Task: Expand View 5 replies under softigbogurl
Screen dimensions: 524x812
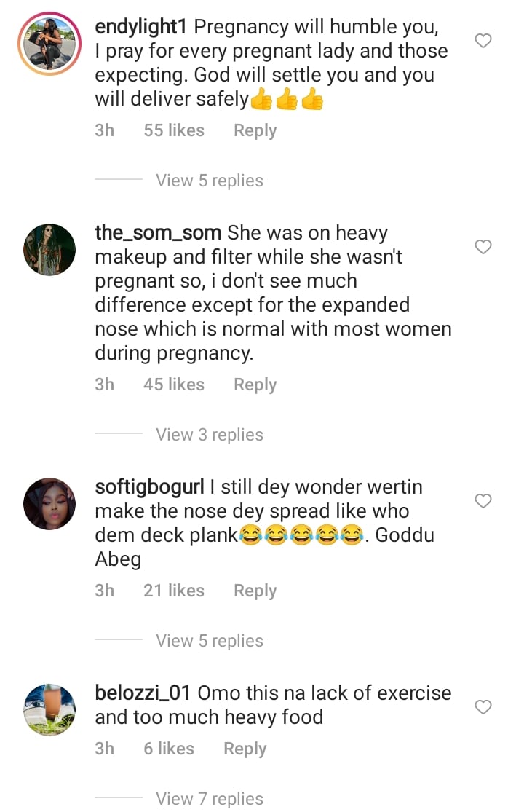Action: coord(210,641)
